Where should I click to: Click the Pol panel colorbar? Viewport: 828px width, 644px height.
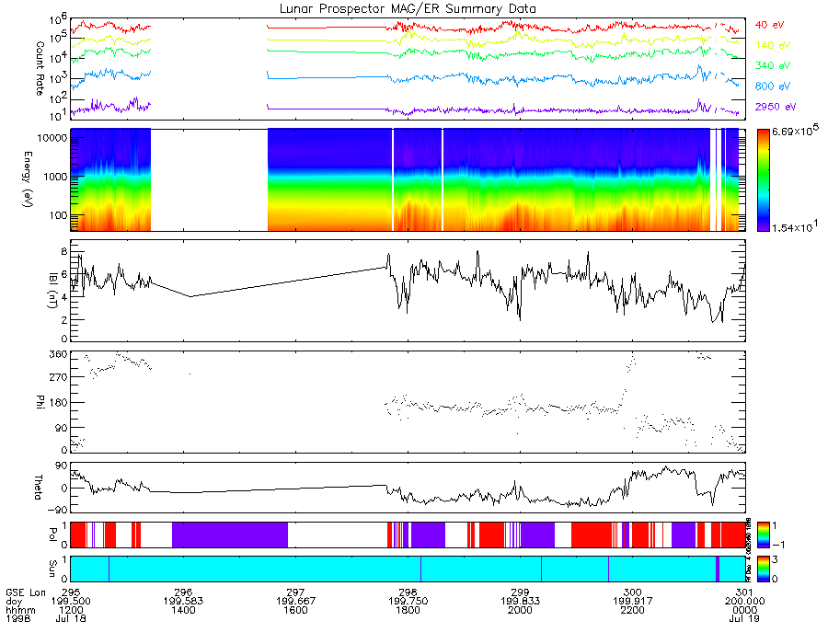763,535
